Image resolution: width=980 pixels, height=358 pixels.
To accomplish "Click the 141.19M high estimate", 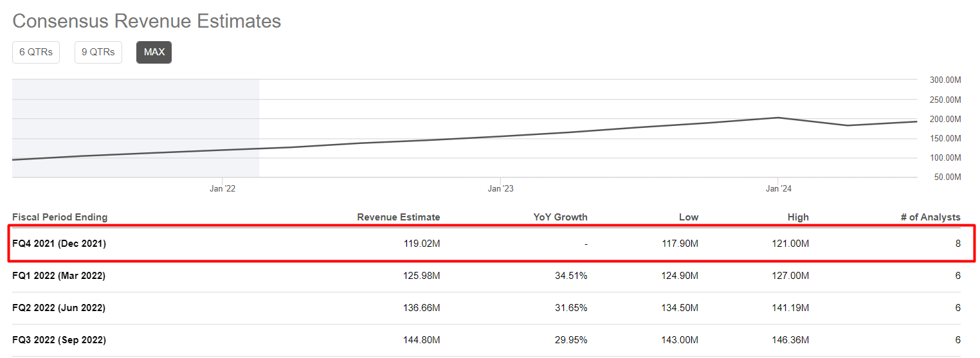I will (x=790, y=308).
